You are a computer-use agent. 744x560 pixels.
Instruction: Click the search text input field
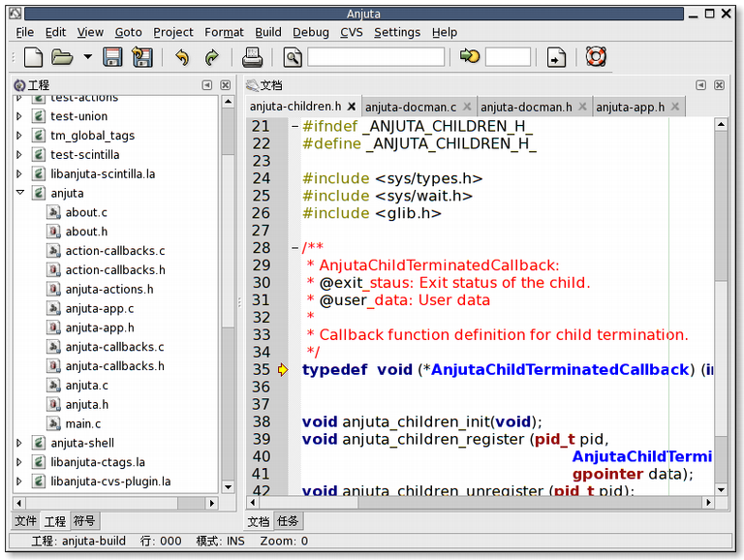click(x=376, y=57)
